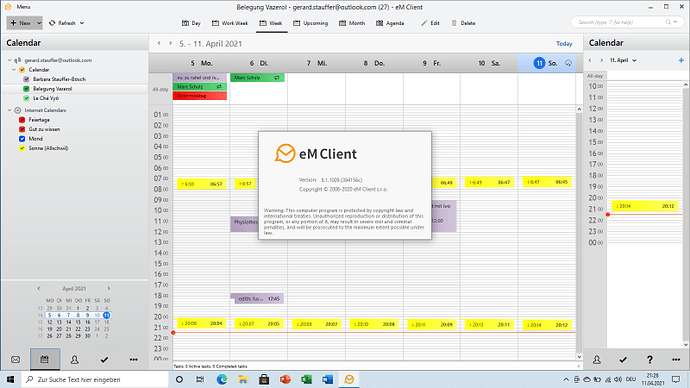Switch to Month view
This screenshot has width=690, height=388.
(352, 23)
